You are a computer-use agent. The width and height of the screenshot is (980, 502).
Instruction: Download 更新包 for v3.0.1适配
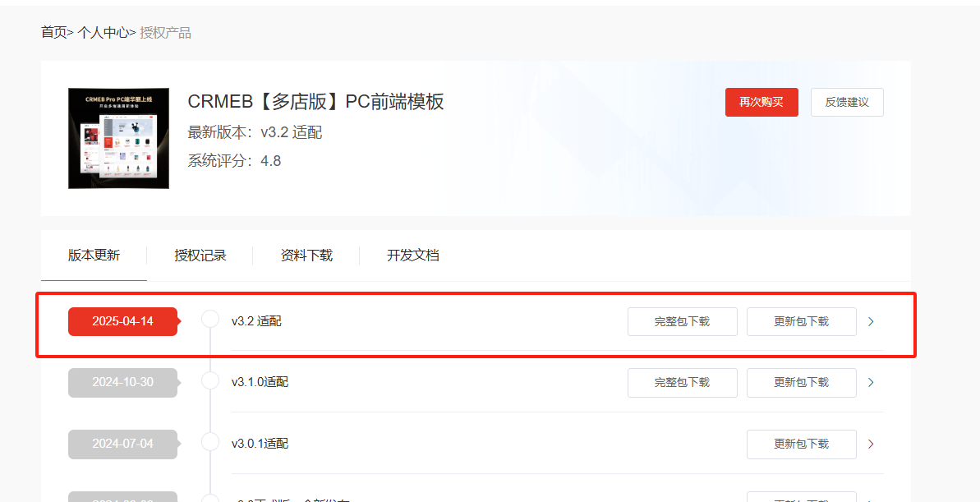pyautogui.click(x=801, y=444)
